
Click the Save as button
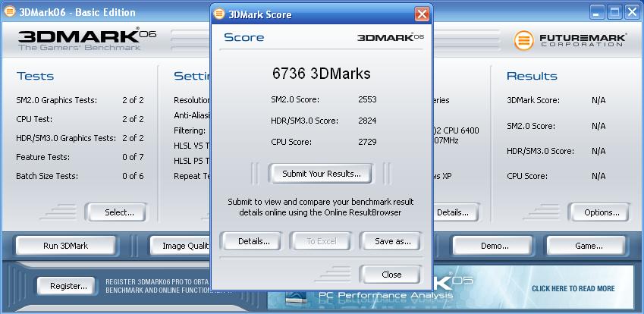390,241
